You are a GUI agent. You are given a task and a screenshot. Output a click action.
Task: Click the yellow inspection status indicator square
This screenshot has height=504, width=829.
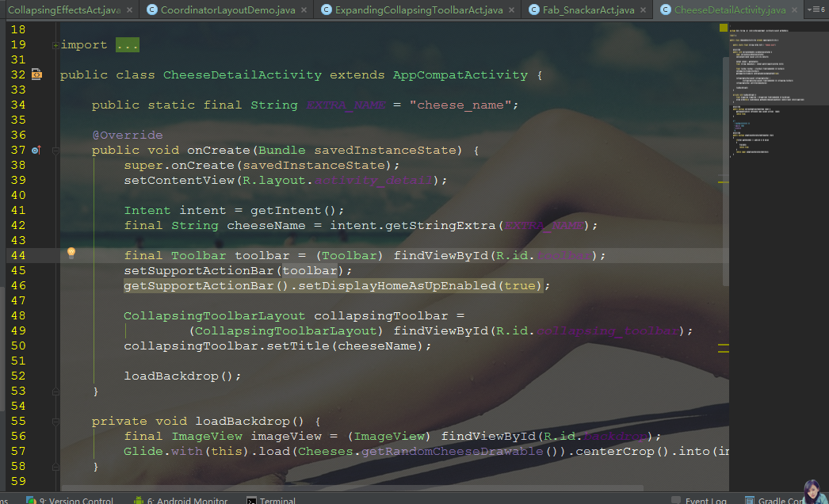pyautogui.click(x=723, y=28)
